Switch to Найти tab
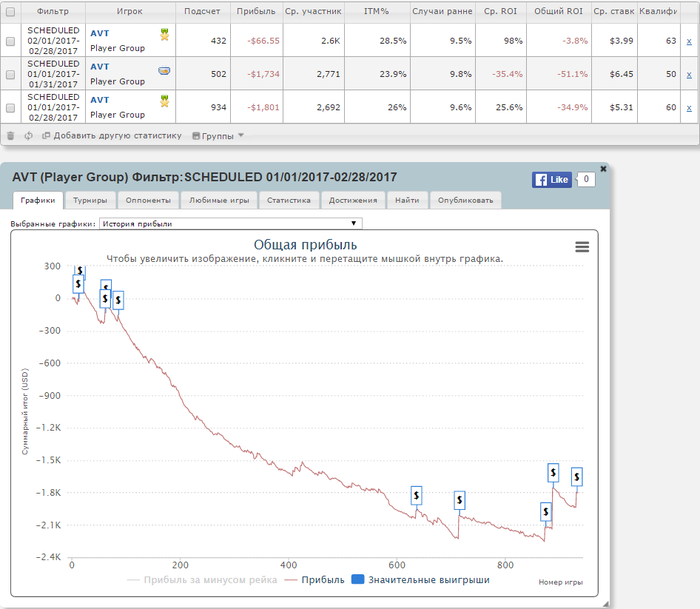Screen dimensions: 700x609 (x=407, y=200)
